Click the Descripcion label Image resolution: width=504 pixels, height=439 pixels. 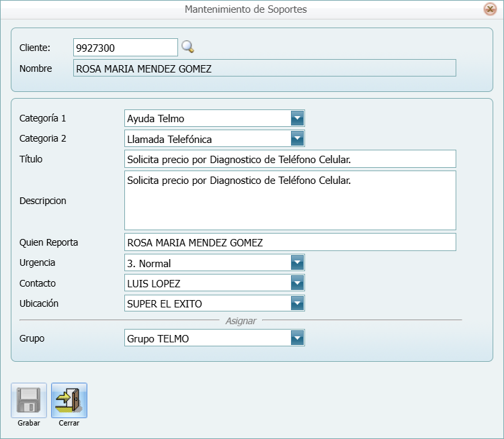pyautogui.click(x=43, y=201)
